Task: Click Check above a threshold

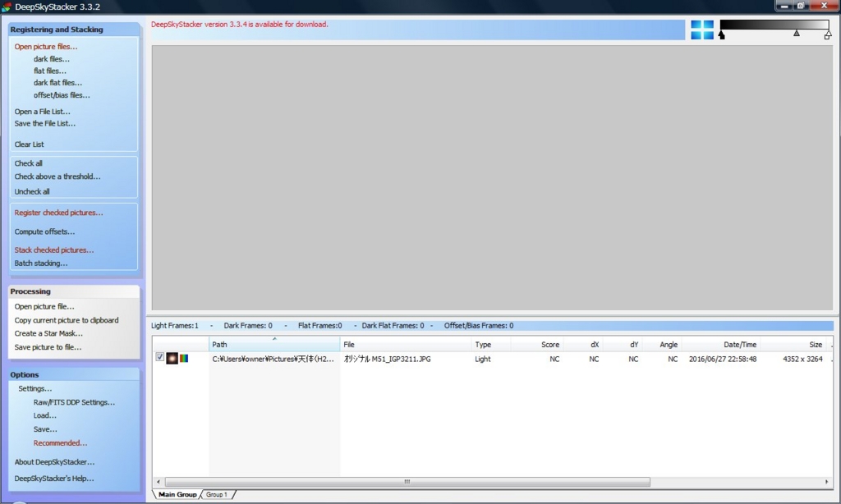Action: [x=57, y=176]
